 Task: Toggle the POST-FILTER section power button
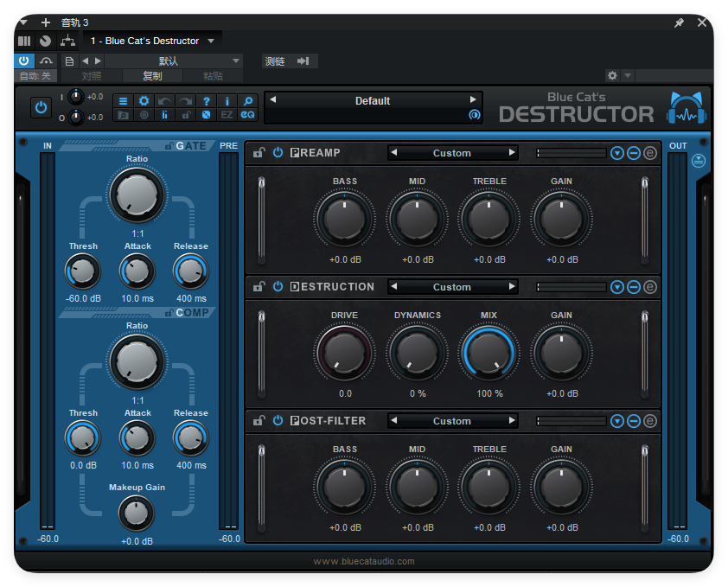pos(278,421)
